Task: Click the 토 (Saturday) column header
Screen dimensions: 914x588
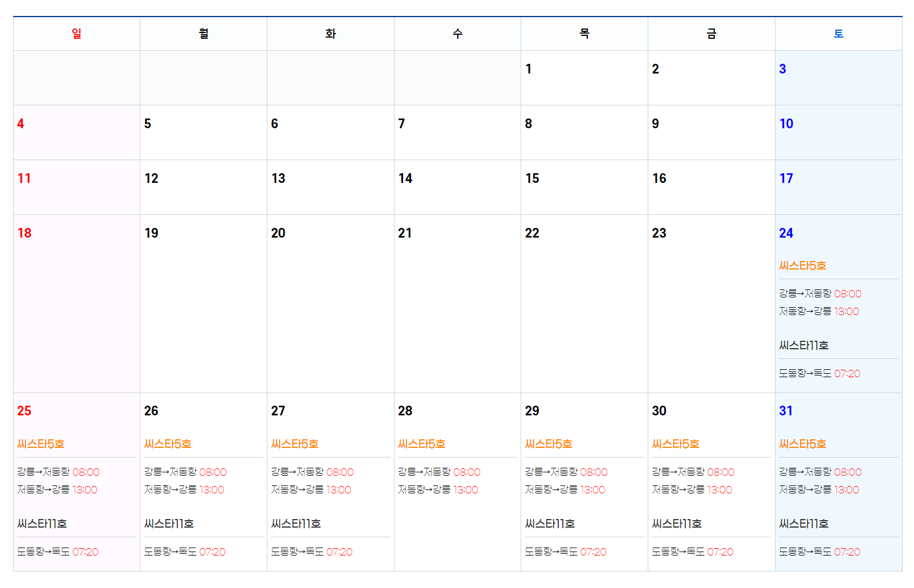Action: click(x=839, y=34)
